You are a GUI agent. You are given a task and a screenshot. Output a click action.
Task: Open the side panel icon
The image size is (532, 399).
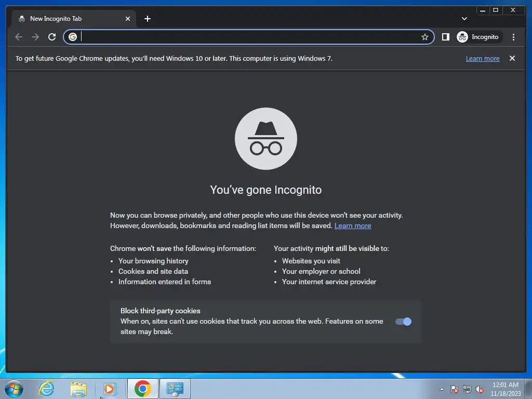tap(445, 37)
